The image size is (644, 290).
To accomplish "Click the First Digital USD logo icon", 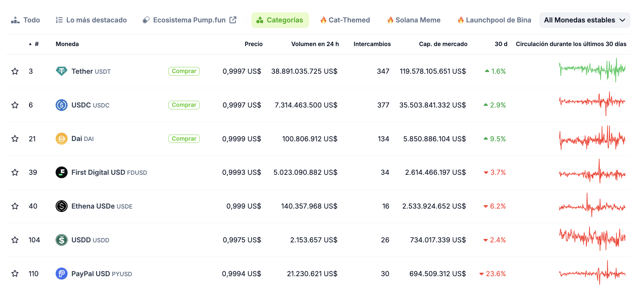I will coord(61,172).
